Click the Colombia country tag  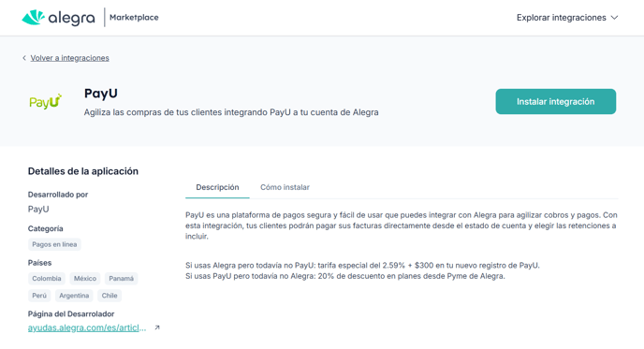(x=47, y=279)
